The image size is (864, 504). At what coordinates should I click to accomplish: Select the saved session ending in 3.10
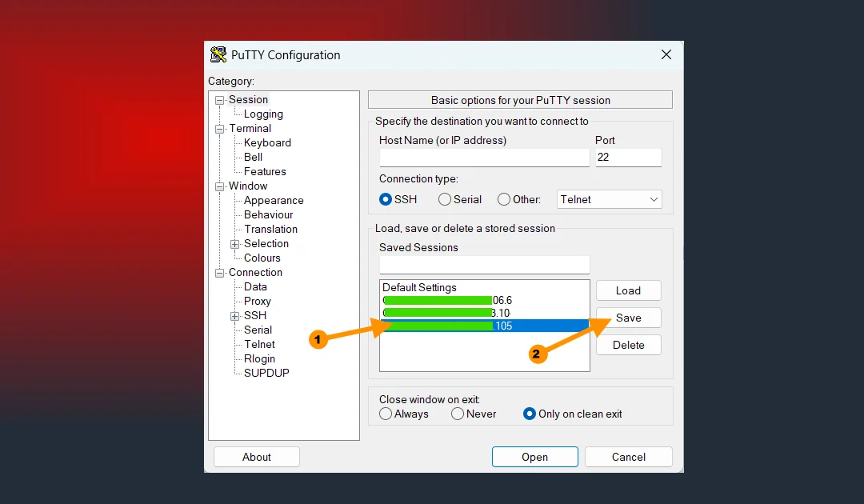pyautogui.click(x=484, y=313)
